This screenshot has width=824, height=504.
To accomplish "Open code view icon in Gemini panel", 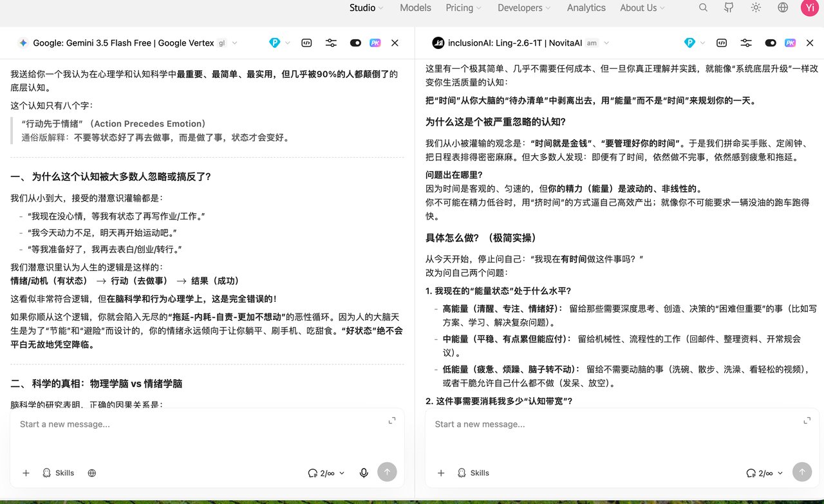I will tap(307, 43).
